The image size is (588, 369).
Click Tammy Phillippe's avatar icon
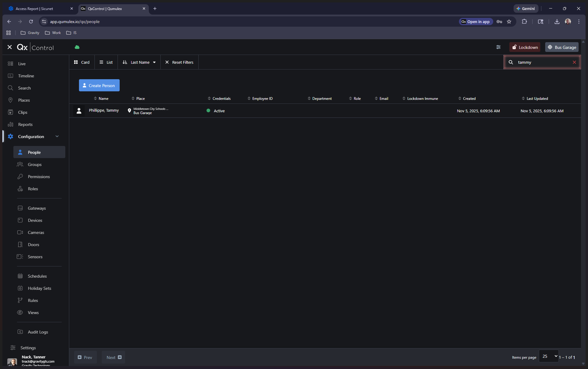pos(79,111)
